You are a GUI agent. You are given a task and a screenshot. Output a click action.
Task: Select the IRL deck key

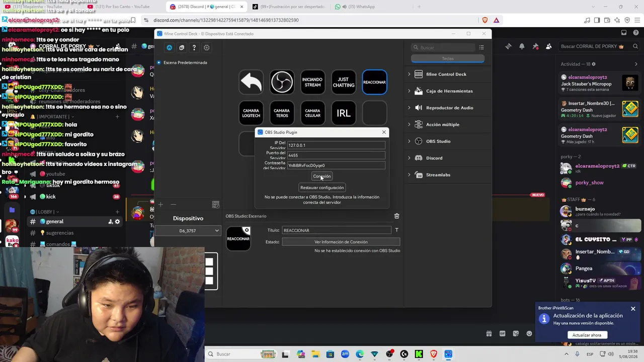point(343,113)
